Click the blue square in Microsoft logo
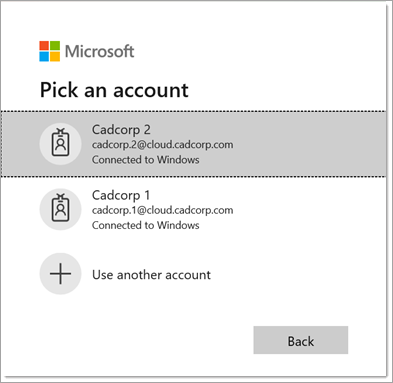 [44, 57]
